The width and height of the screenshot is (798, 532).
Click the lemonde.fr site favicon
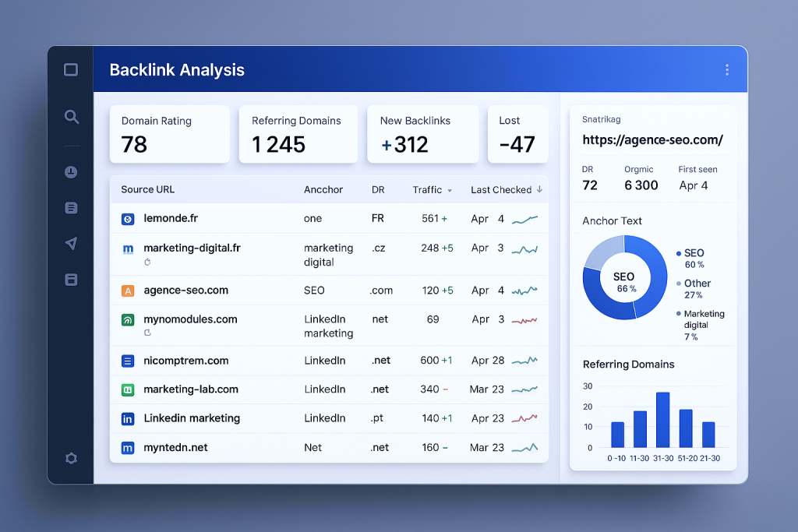tap(128, 219)
